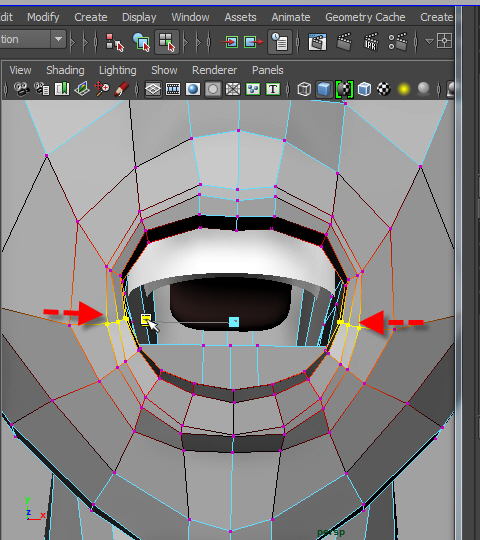Switch to Smooth Shade All mode
The height and width of the screenshot is (540, 480).
(x=324, y=90)
